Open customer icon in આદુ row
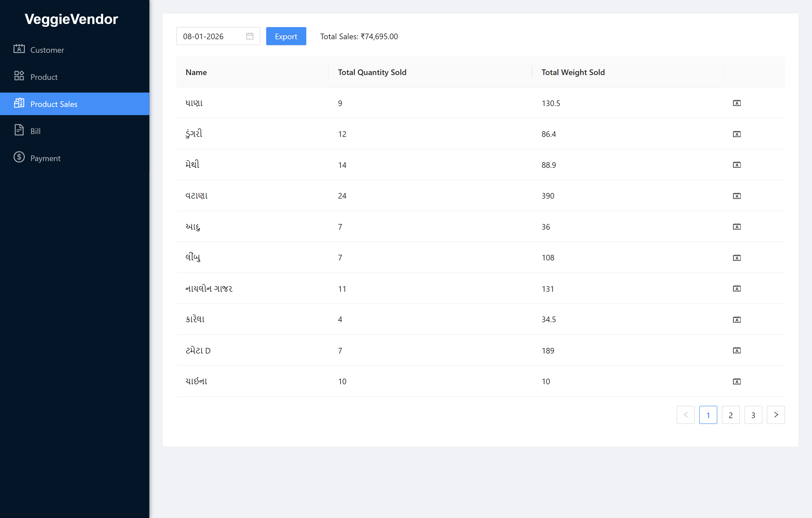The height and width of the screenshot is (518, 812). (736, 227)
